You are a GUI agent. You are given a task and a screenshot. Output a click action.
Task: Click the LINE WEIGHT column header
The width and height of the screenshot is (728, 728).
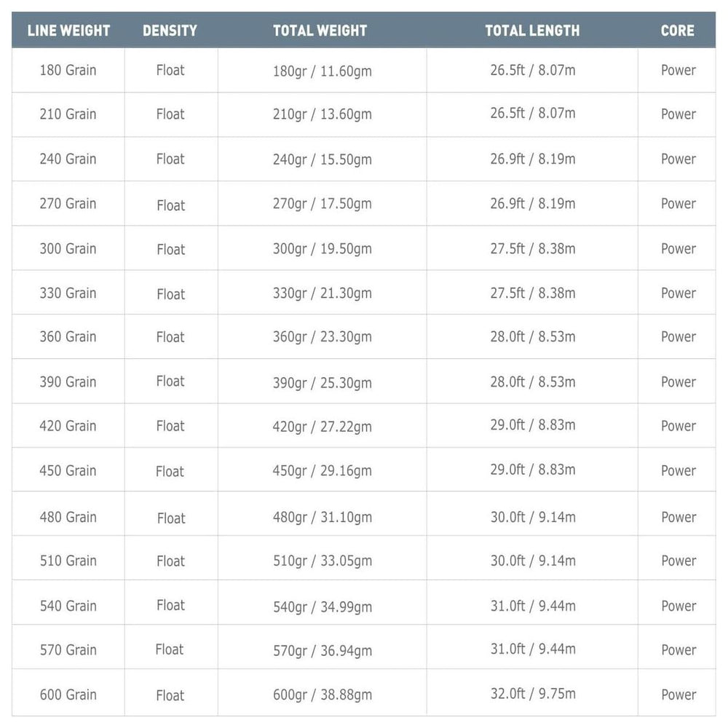tap(68, 31)
